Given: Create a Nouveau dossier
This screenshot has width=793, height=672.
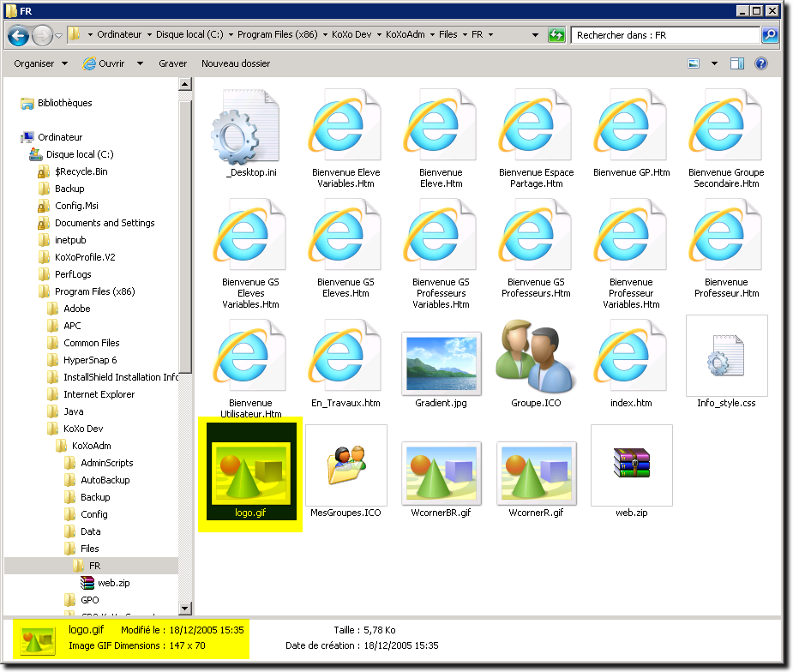Looking at the screenshot, I should tap(236, 63).
